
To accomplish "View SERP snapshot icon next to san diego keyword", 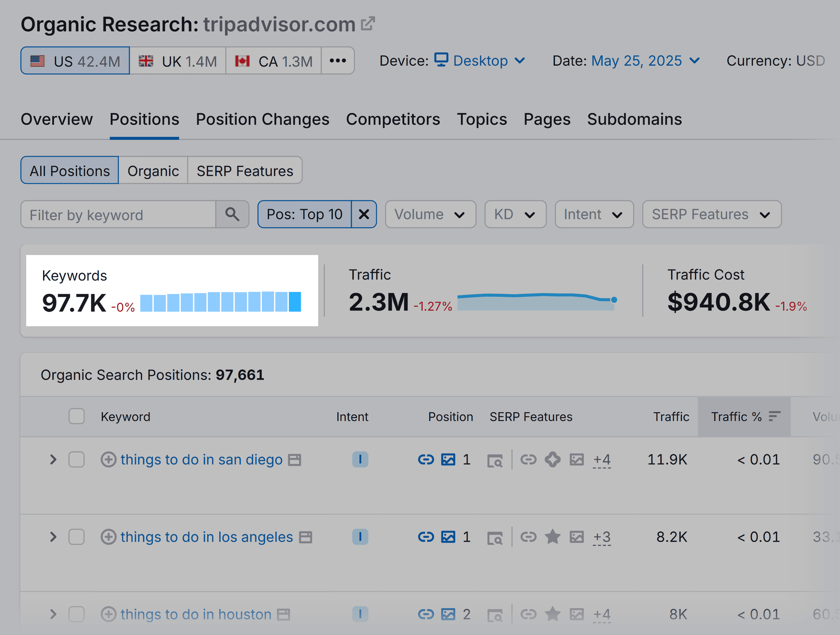I will (294, 460).
